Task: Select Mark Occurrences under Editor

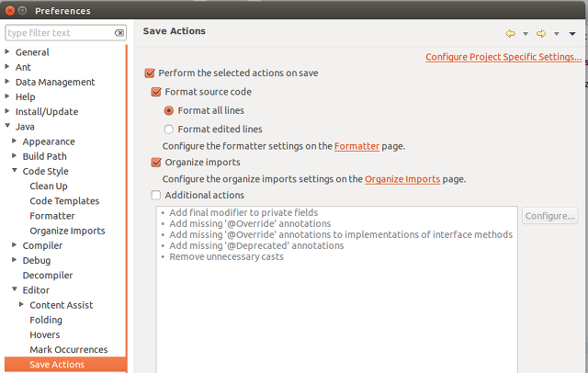Action: coord(69,349)
